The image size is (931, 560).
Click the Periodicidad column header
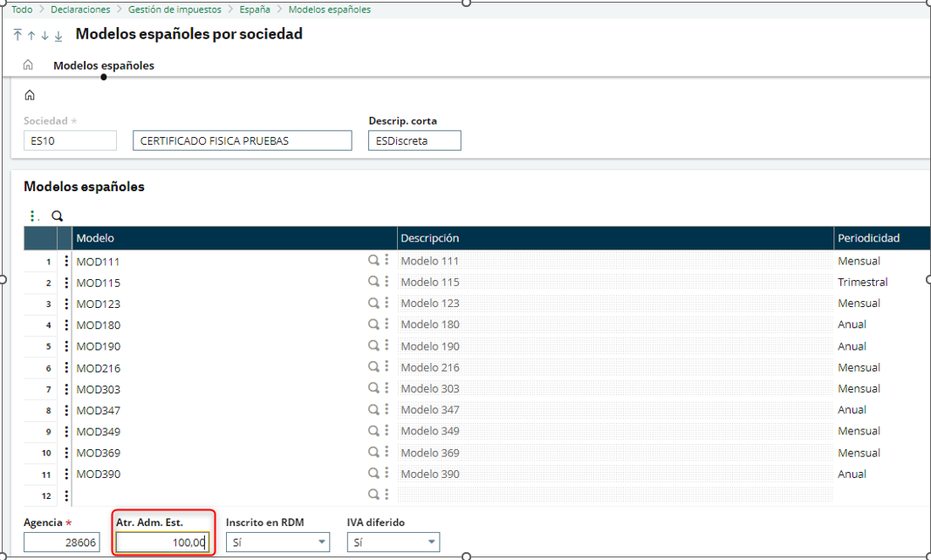point(882,238)
